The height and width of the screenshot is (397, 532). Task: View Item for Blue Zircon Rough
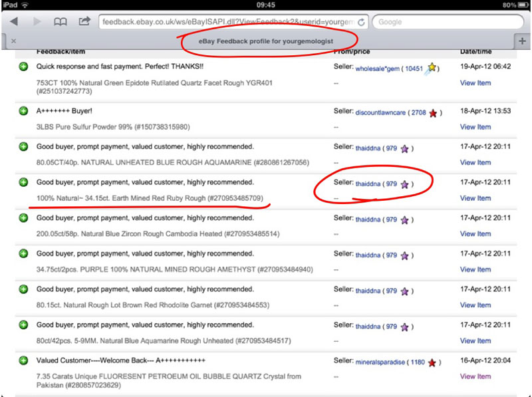tap(475, 234)
